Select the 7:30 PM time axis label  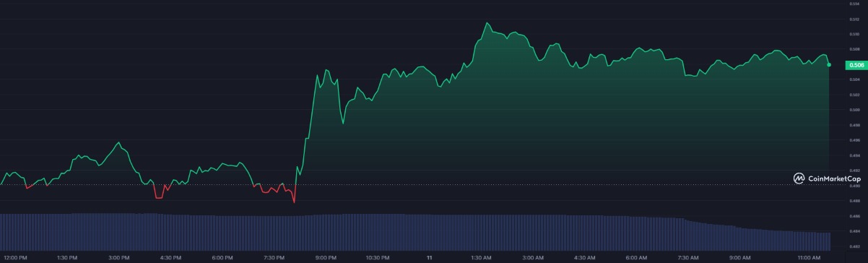pos(274,258)
